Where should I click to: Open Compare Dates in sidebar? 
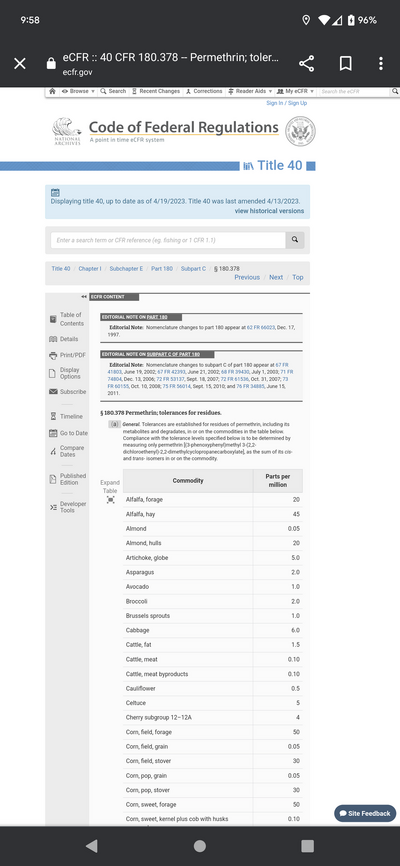pos(66,451)
